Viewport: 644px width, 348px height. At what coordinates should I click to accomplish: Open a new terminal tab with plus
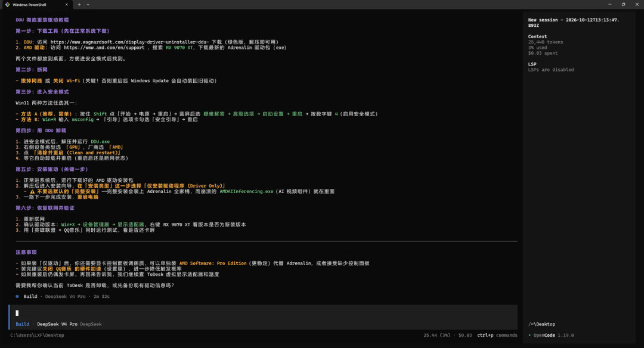[x=79, y=5]
